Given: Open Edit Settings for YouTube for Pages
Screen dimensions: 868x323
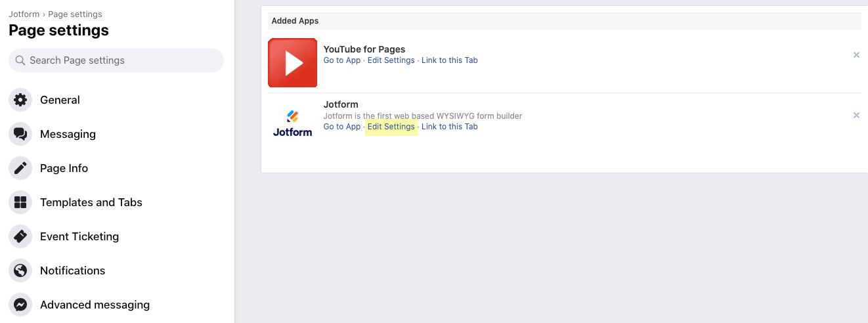Looking at the screenshot, I should [x=391, y=60].
